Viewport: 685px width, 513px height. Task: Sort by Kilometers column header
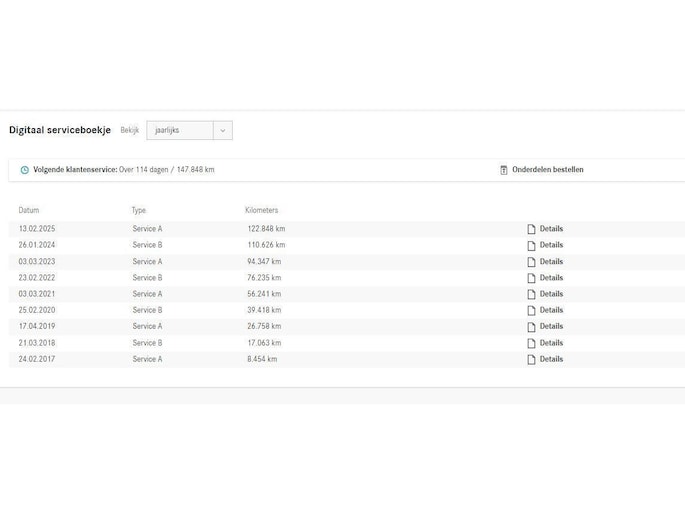tap(261, 210)
